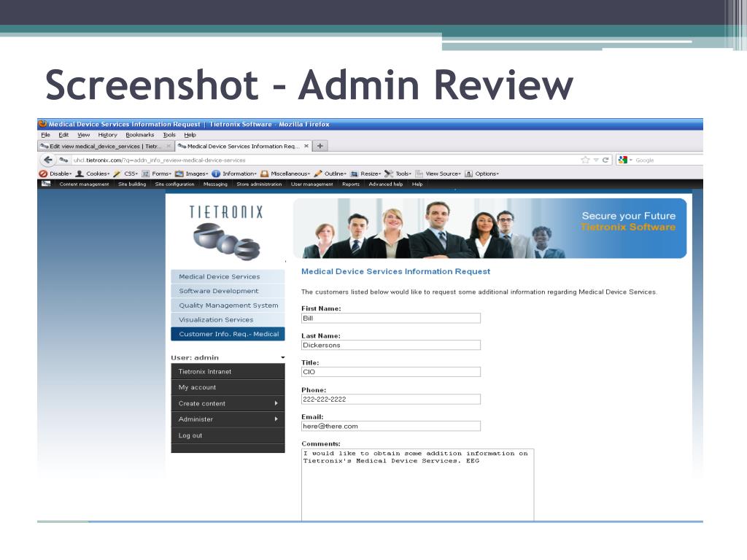Open the Forms toolbar menu
The height and width of the screenshot is (560, 747).
(x=156, y=174)
